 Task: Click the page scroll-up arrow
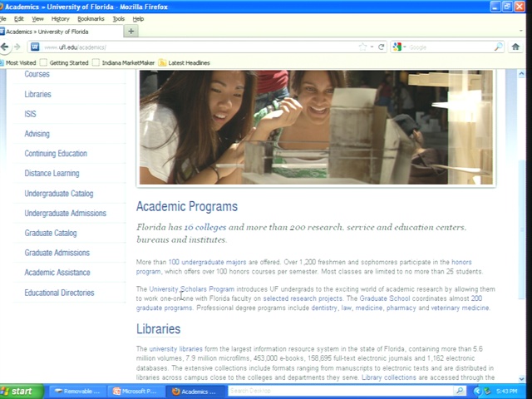coord(522,74)
